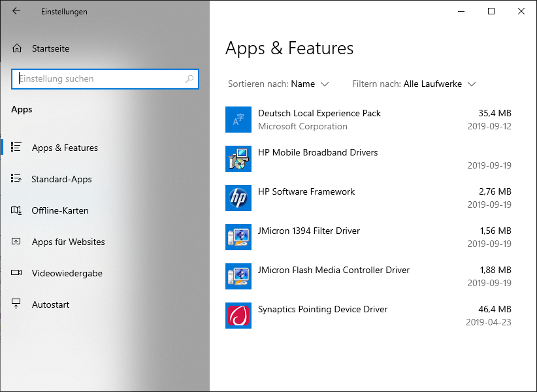This screenshot has height=392, width=537.
Task: Click the 1,56 MB size value
Action: [496, 231]
